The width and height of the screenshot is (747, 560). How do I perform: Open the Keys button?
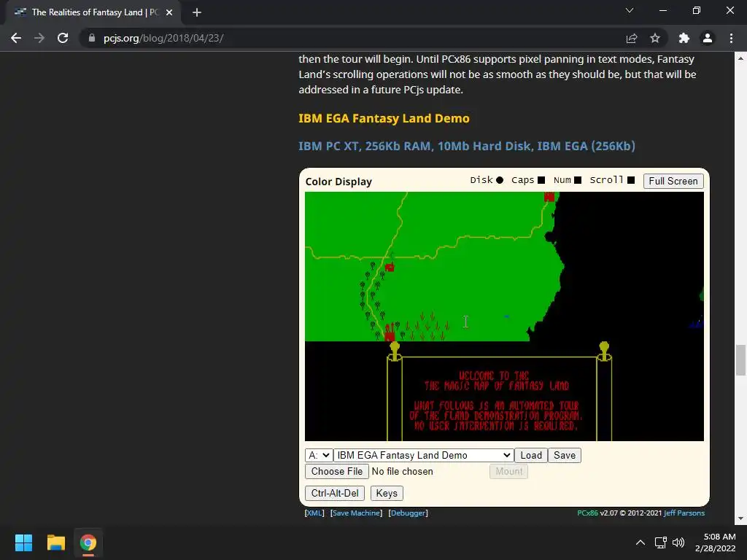click(387, 494)
